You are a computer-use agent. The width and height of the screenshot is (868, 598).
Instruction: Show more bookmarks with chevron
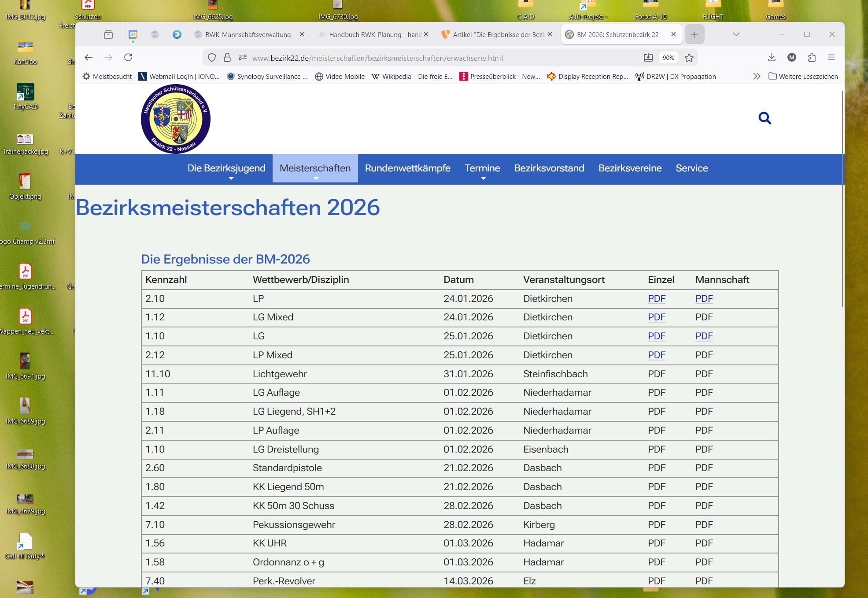coord(756,76)
